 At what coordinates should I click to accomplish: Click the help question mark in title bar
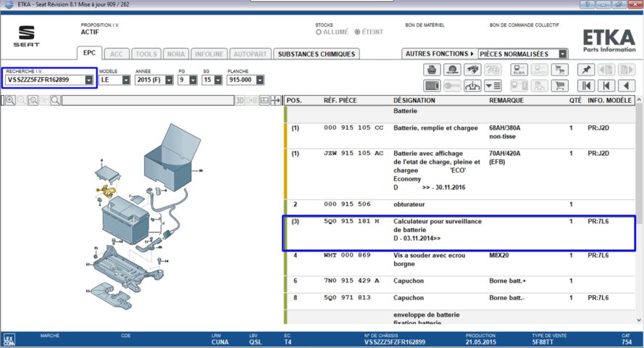587,4
